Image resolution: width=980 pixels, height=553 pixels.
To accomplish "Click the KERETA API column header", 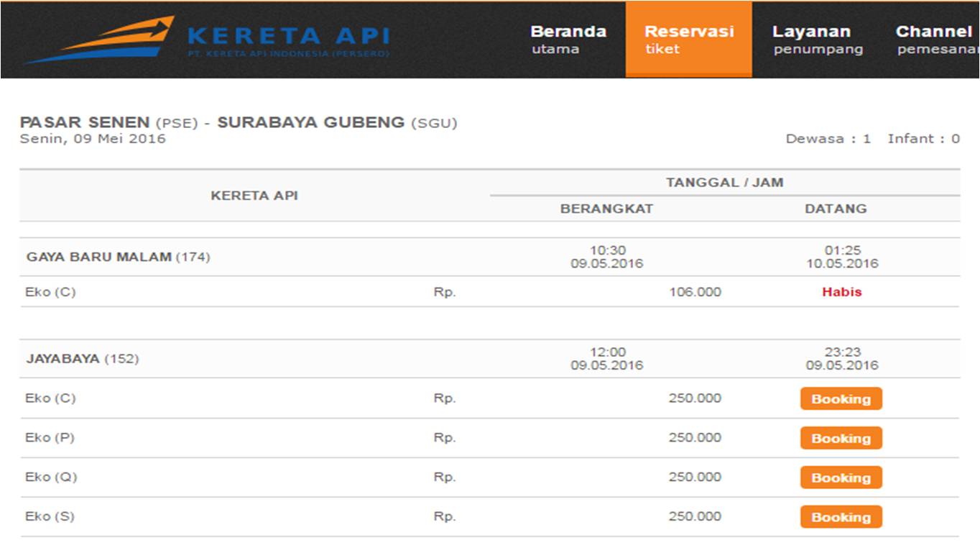I will pos(254,196).
